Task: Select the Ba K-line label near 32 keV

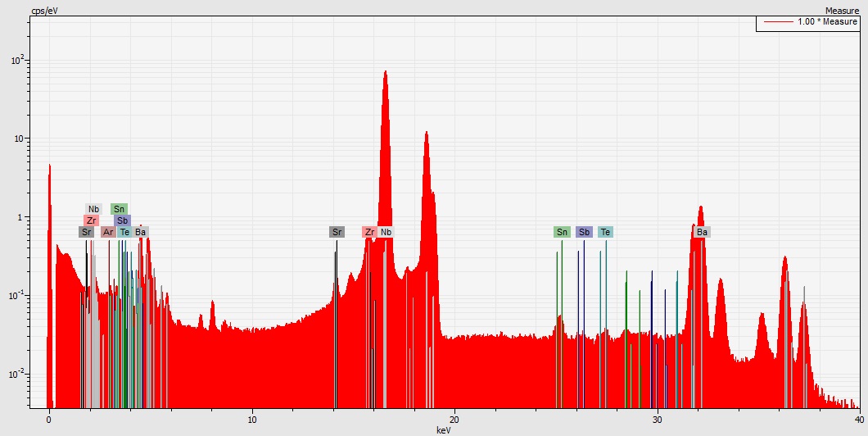Action: 702,232
